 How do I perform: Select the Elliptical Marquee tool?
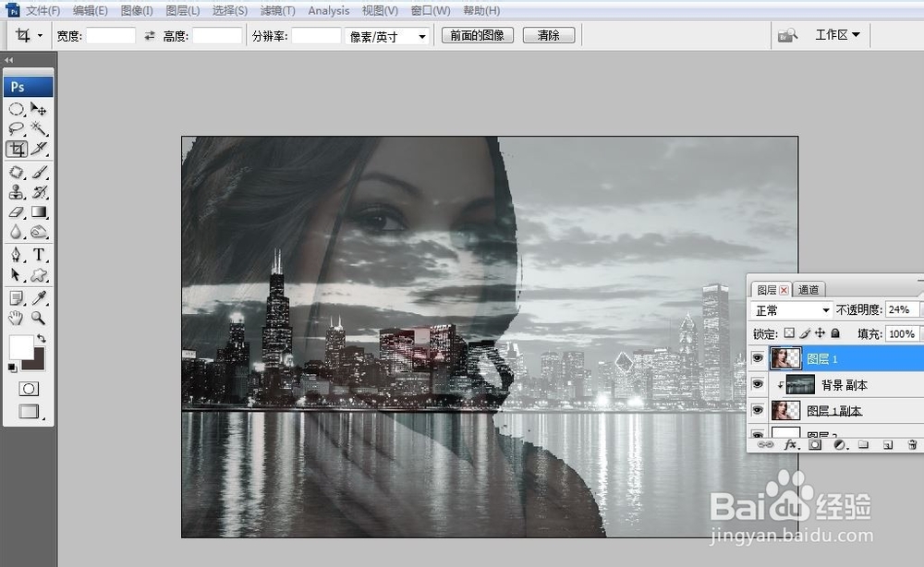[17, 109]
